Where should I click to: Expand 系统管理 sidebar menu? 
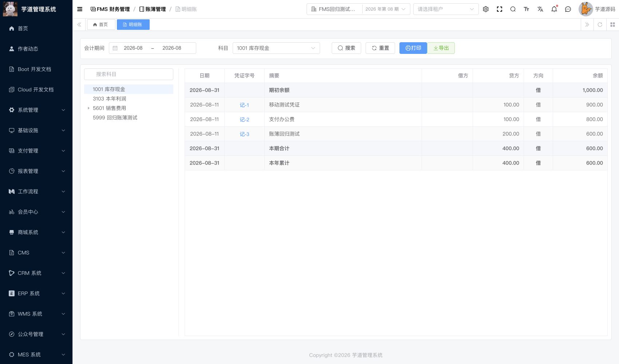coord(36,110)
